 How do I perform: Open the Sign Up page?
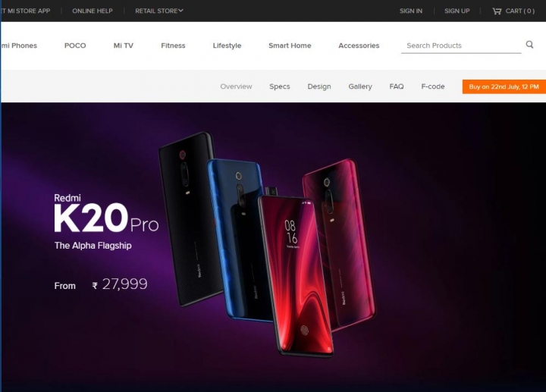[x=457, y=11]
